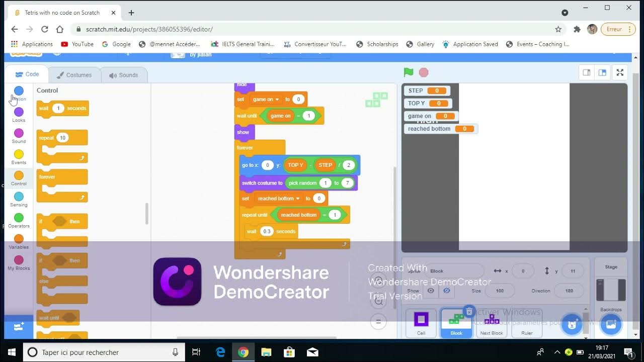Open the reached bottom variable dropdown
Viewport: 644px width, 362px height.
(x=278, y=199)
